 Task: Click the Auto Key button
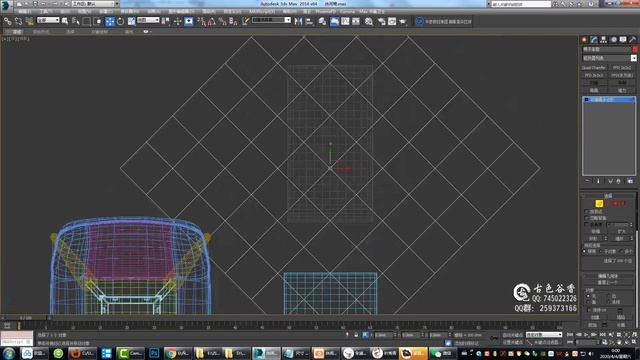click(512, 335)
